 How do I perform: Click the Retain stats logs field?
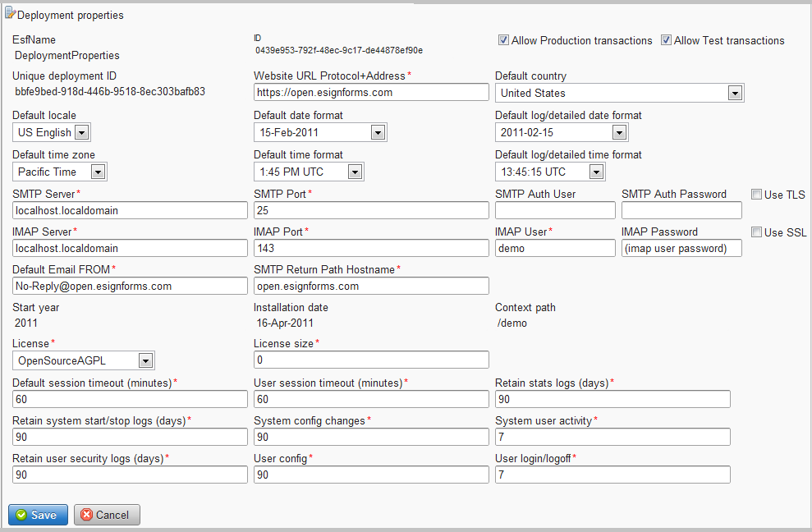click(x=612, y=399)
